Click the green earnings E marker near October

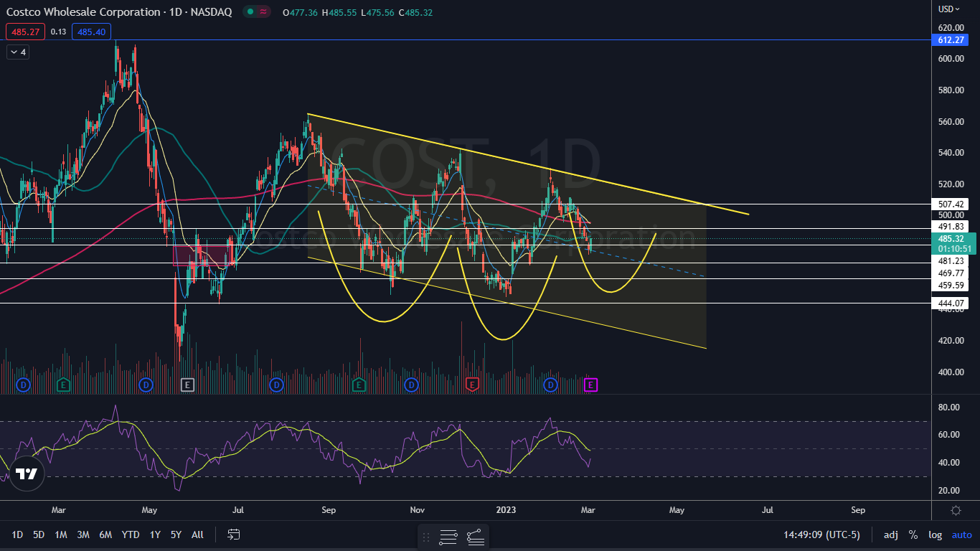[360, 385]
